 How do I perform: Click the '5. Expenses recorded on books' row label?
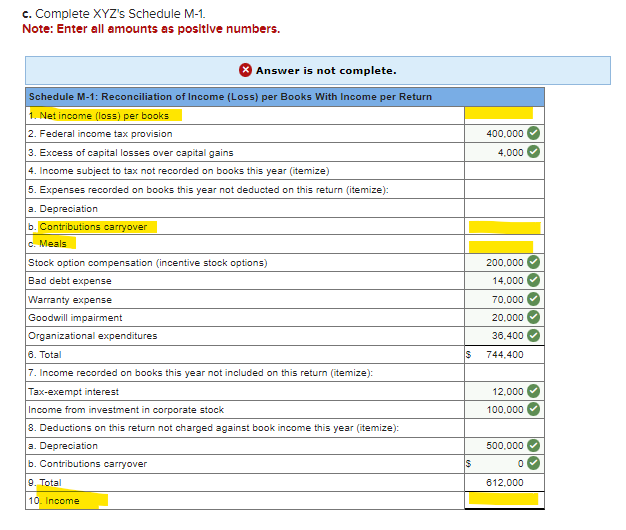208,190
